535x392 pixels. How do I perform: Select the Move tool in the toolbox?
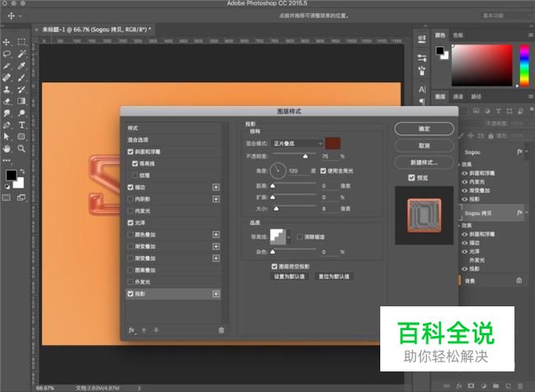tap(7, 42)
